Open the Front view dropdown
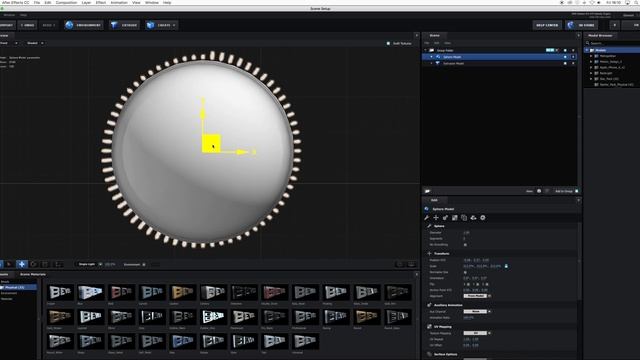The image size is (640, 360). [x=9, y=43]
